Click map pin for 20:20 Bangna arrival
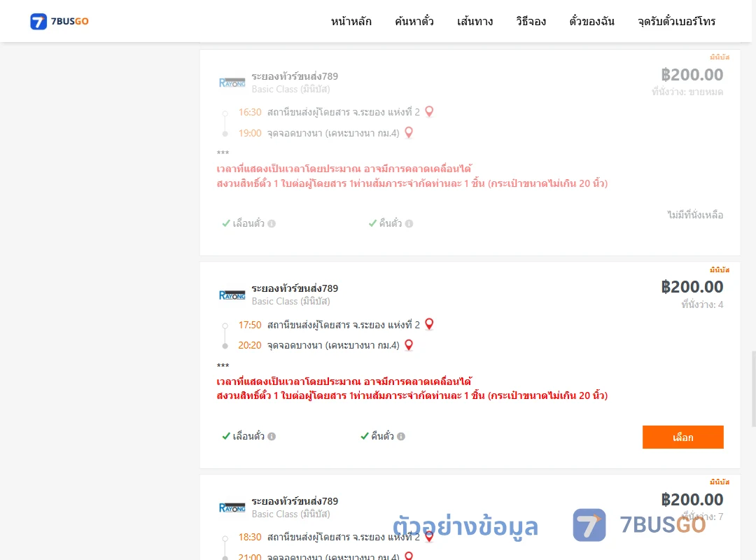Viewport: 756px width, 560px height. coord(409,345)
